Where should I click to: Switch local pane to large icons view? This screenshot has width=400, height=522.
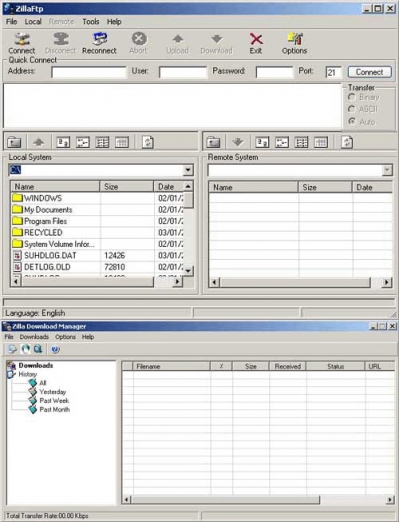click(63, 143)
